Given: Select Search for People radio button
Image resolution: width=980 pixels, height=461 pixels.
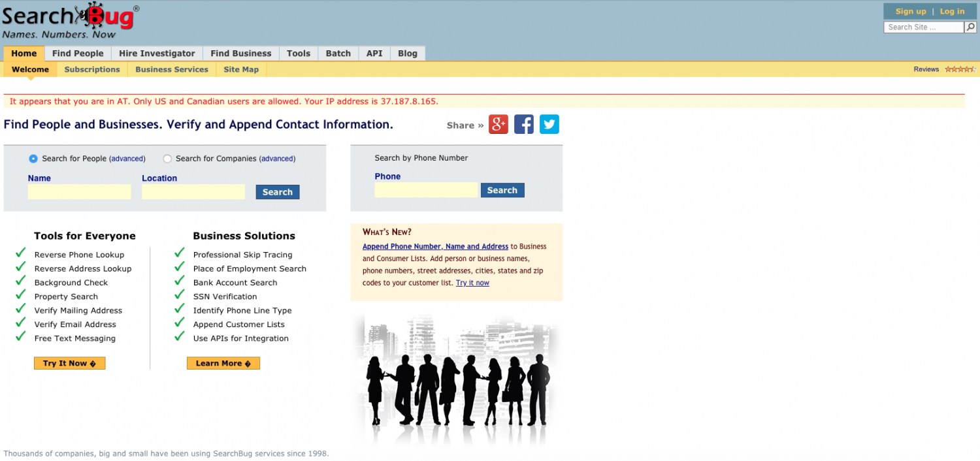Looking at the screenshot, I should coord(33,159).
